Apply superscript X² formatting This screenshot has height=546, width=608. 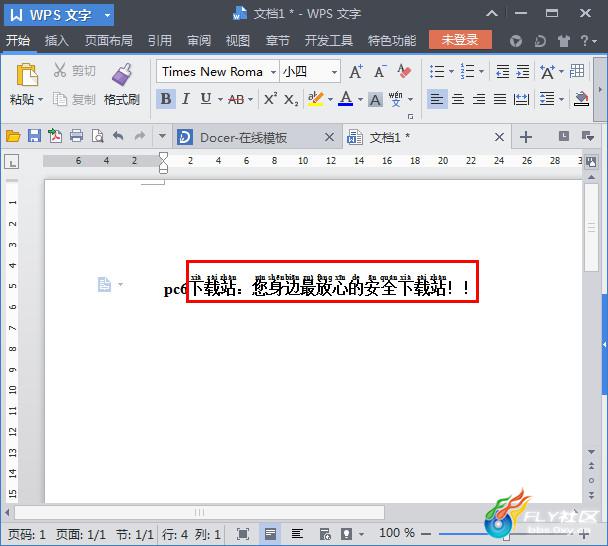(270, 99)
